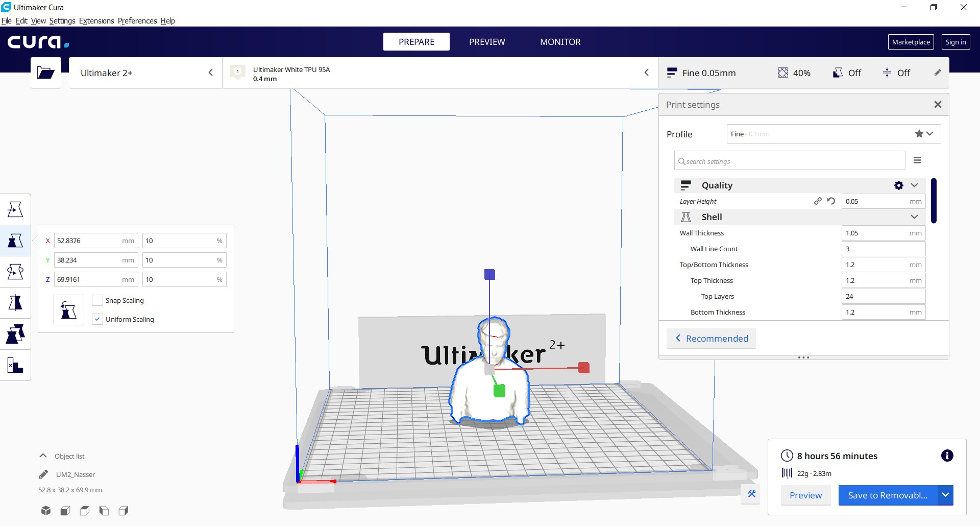Select the Support Blocker tool

tap(15, 365)
